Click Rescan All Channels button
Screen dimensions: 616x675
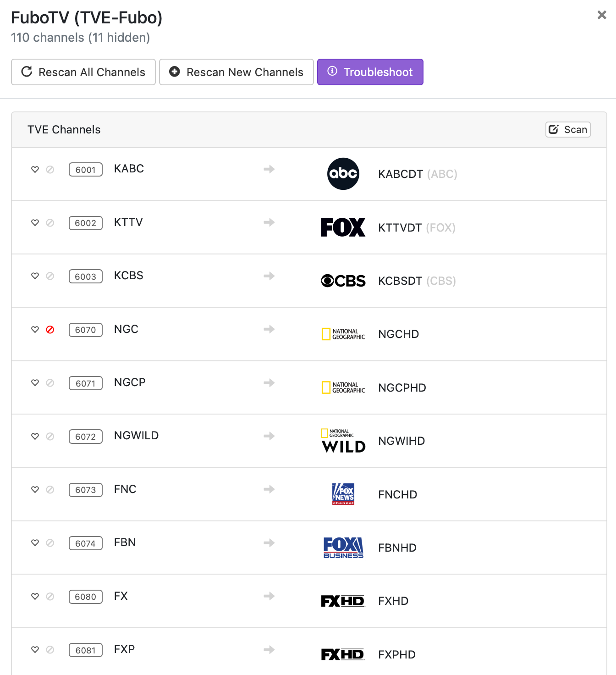[x=83, y=72]
